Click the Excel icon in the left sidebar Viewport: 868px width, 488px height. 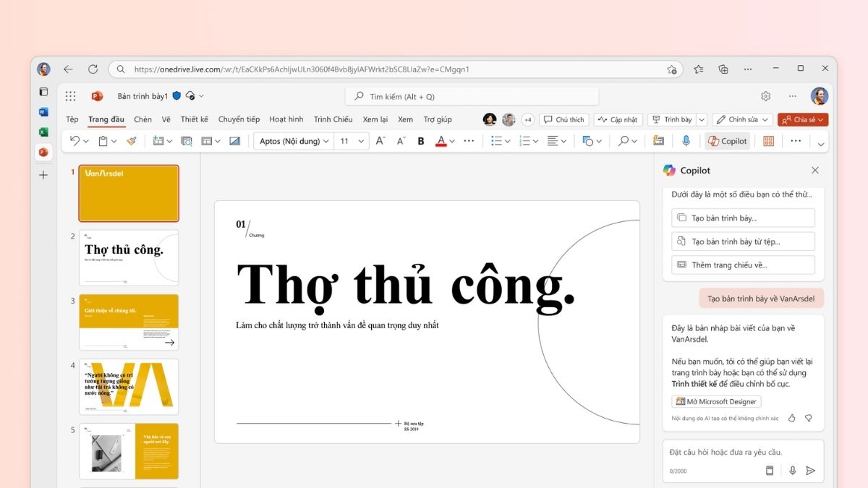tap(43, 132)
